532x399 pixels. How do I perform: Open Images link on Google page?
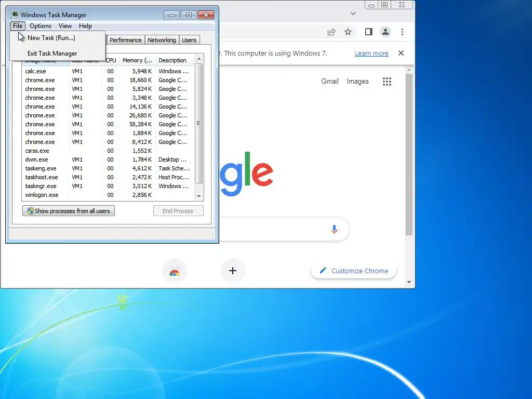[357, 82]
